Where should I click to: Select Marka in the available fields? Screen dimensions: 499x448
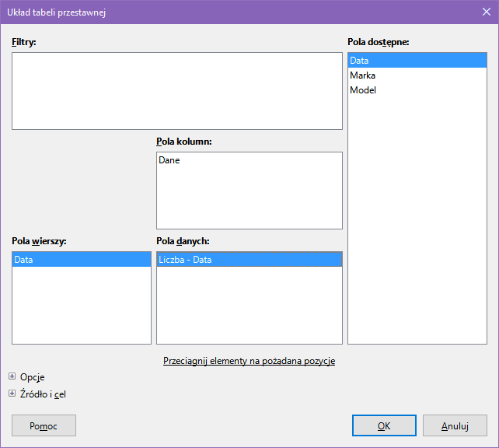363,75
